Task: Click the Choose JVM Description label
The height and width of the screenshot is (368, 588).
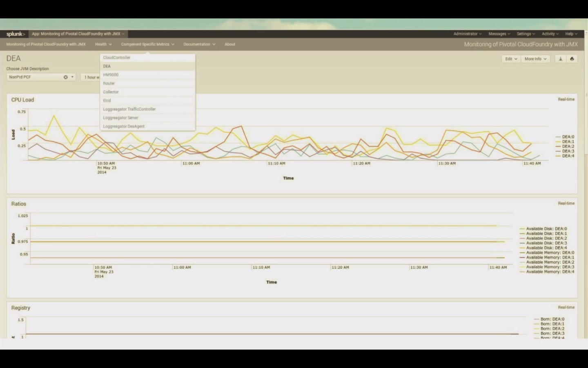Action: [x=27, y=69]
